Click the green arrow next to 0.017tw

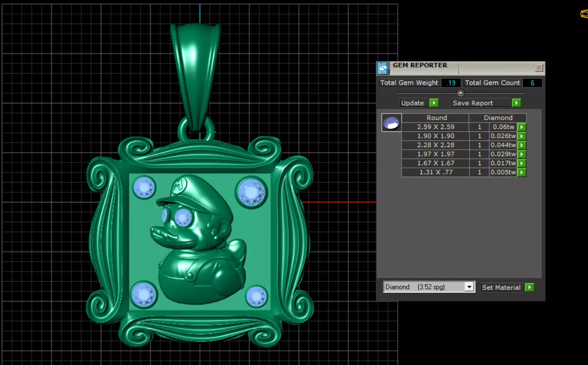pyautogui.click(x=522, y=163)
